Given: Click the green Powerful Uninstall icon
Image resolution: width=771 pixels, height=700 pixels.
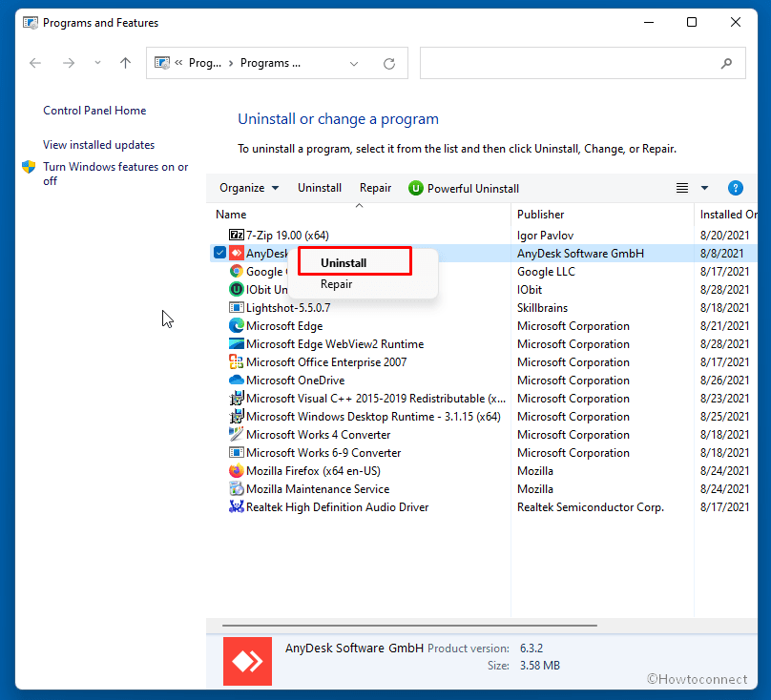Looking at the screenshot, I should [415, 188].
